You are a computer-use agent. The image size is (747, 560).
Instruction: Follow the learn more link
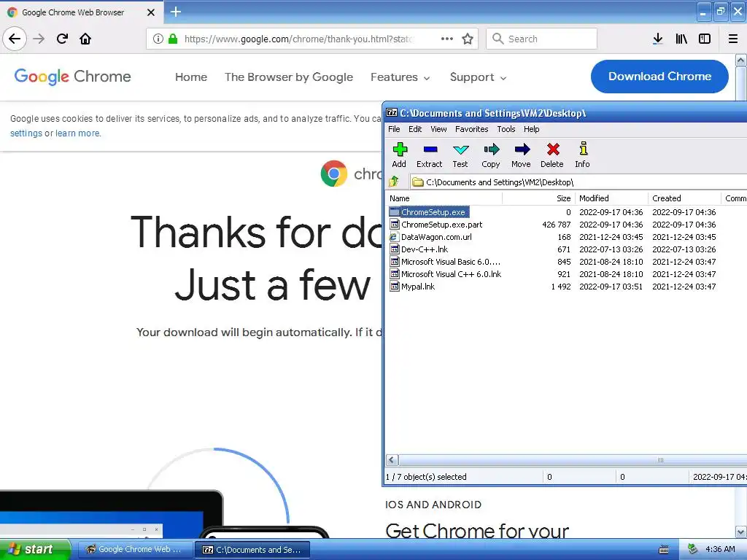tap(77, 133)
